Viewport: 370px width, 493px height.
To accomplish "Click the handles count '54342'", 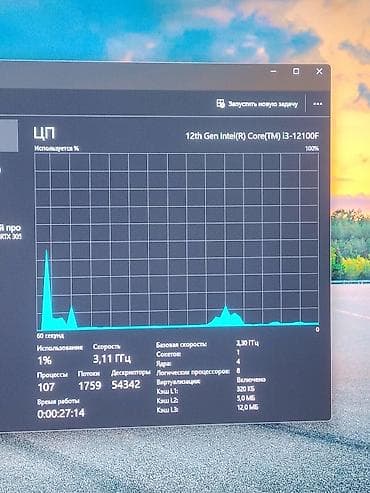I will click(x=126, y=385).
